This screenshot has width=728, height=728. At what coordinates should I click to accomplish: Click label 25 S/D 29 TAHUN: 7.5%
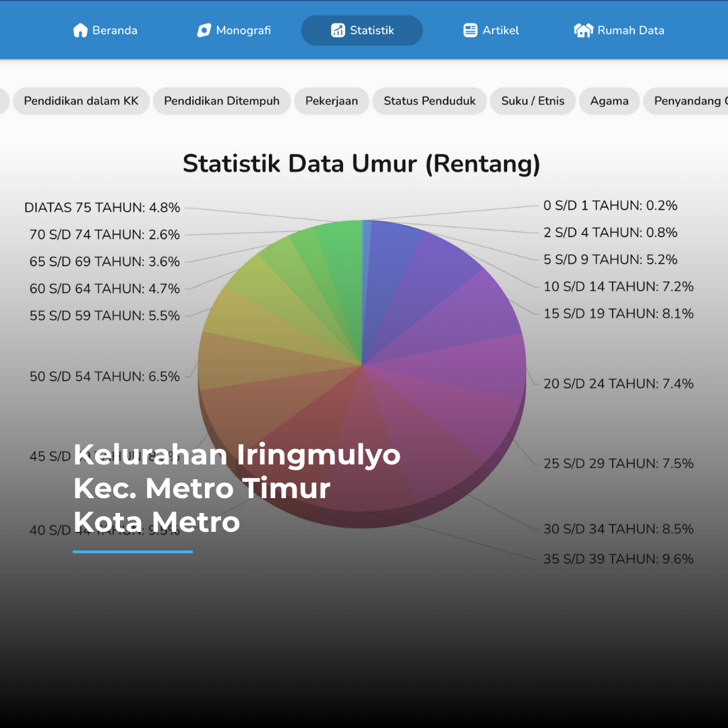[x=618, y=463]
